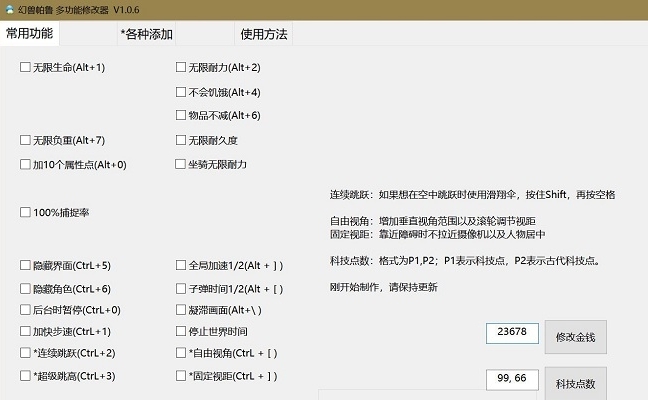The width and height of the screenshot is (648, 400).
Task: Enable *固定视距(CtrL + ]) checkbox
Action: pyautogui.click(x=181, y=376)
